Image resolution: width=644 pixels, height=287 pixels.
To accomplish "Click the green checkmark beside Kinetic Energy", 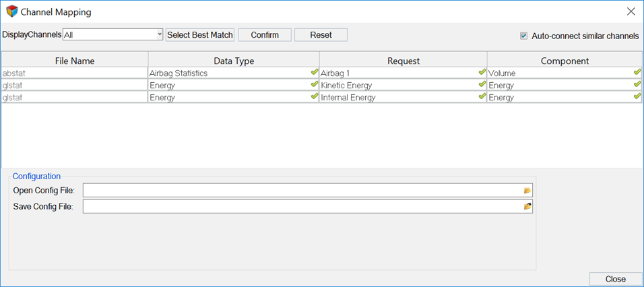I will (x=482, y=85).
